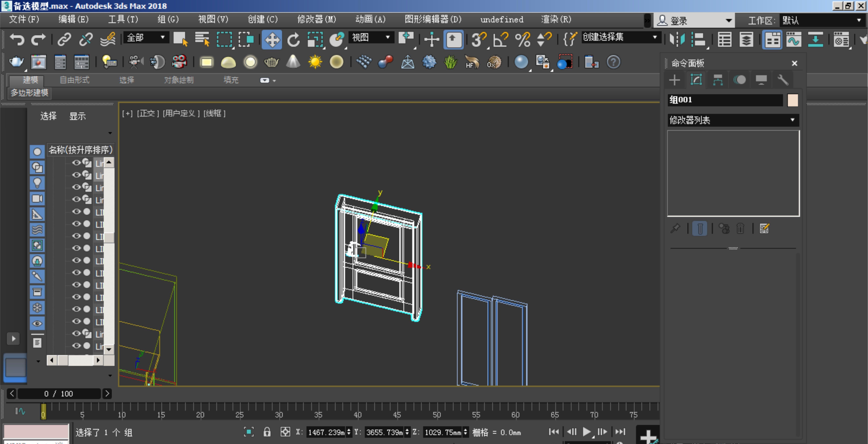The width and height of the screenshot is (868, 444).
Task: Open the 文件(F) menu
Action: coord(24,20)
